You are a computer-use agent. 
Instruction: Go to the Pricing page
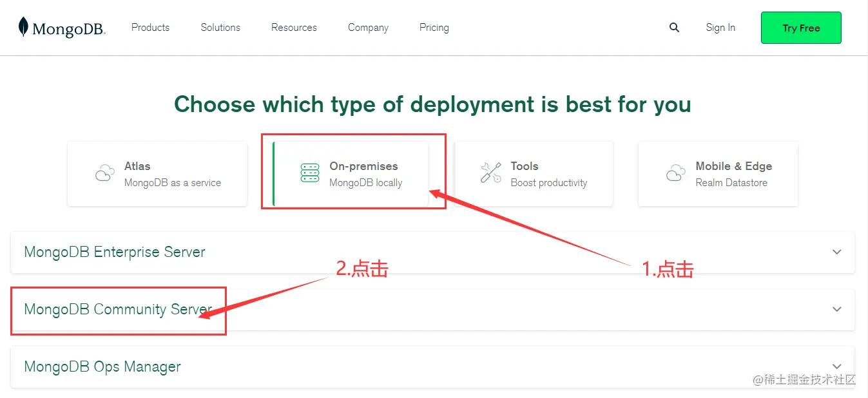click(434, 28)
